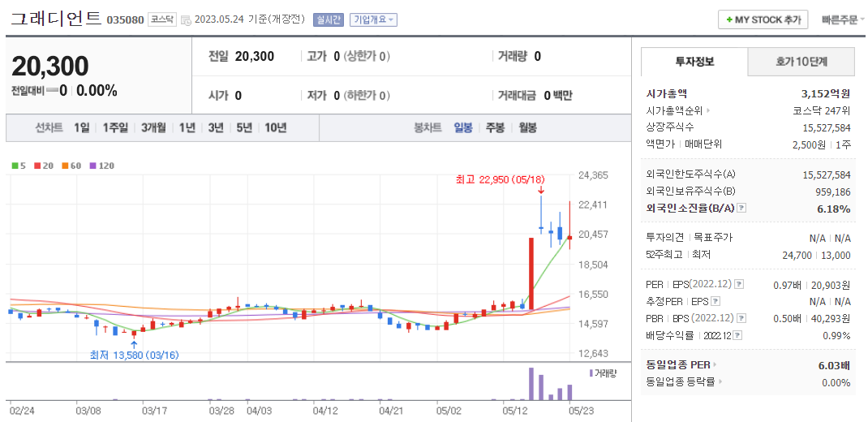Open help icon next to 추정PER EPS

click(715, 302)
